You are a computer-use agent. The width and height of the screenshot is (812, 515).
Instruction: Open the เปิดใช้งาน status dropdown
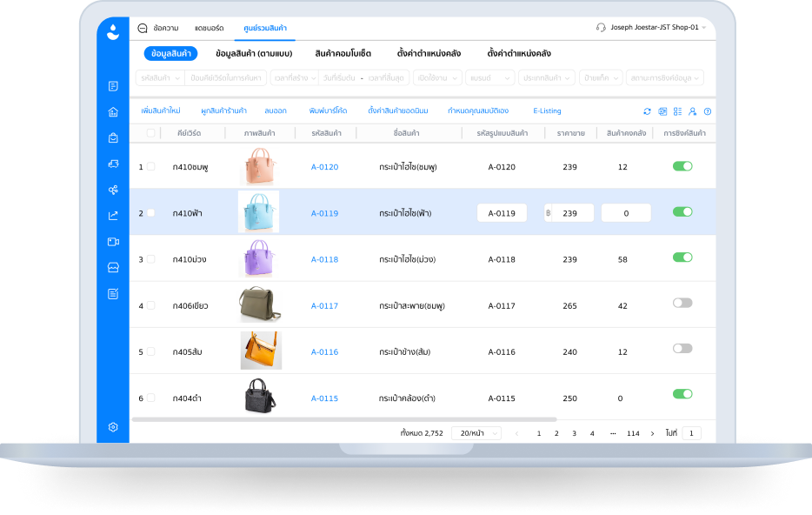coord(437,77)
